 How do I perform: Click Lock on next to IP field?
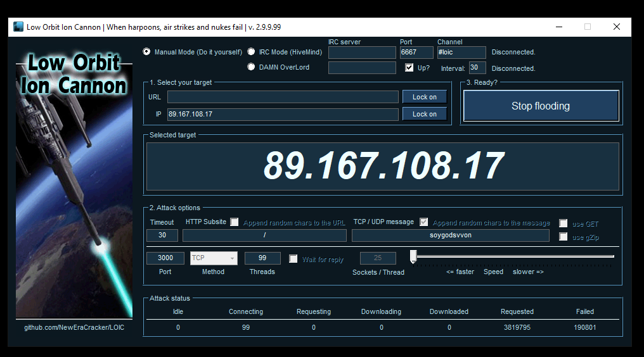(x=425, y=114)
